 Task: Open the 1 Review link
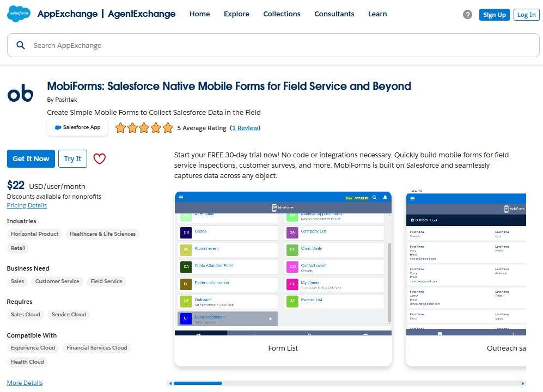pos(245,128)
